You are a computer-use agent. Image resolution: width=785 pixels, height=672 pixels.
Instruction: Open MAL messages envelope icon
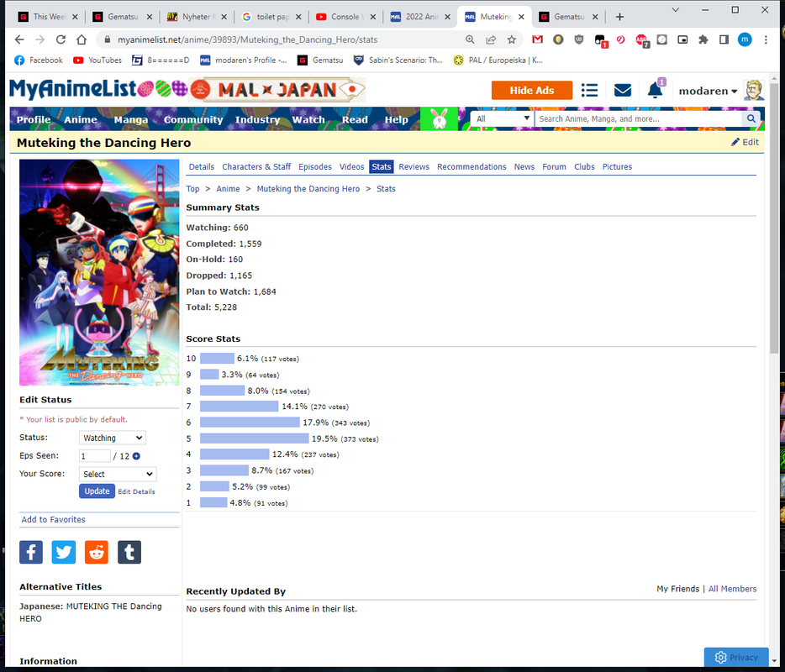click(x=622, y=91)
